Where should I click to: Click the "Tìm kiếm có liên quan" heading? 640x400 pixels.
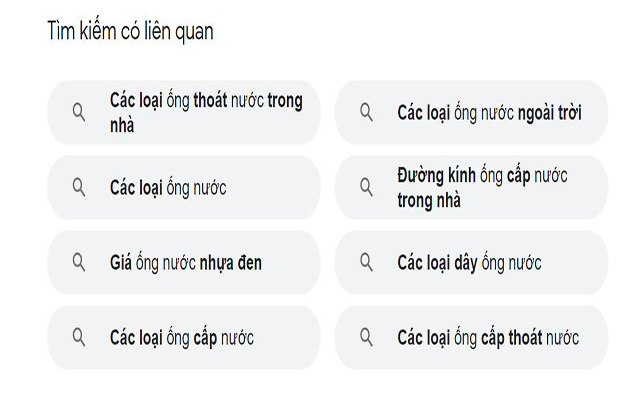130,31
